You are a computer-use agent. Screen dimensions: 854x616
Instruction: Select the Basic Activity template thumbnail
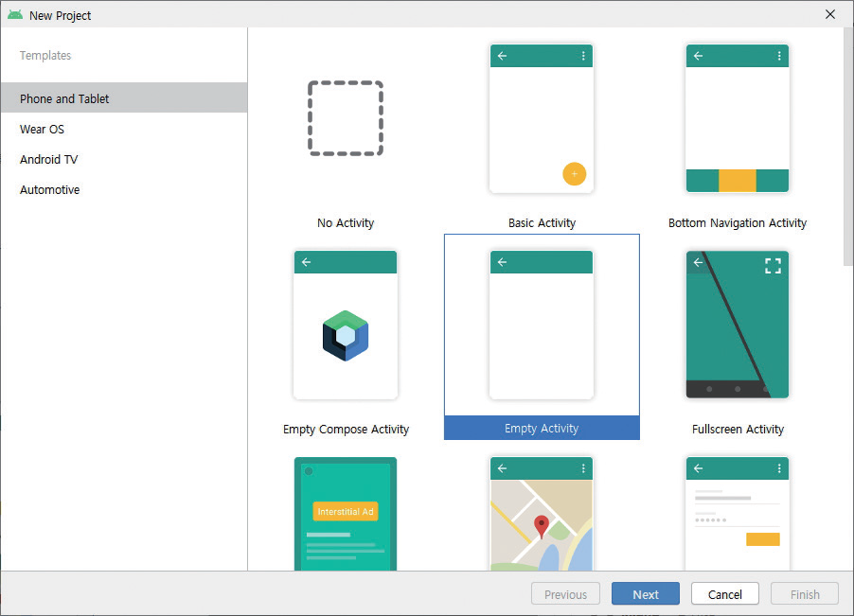pyautogui.click(x=542, y=118)
